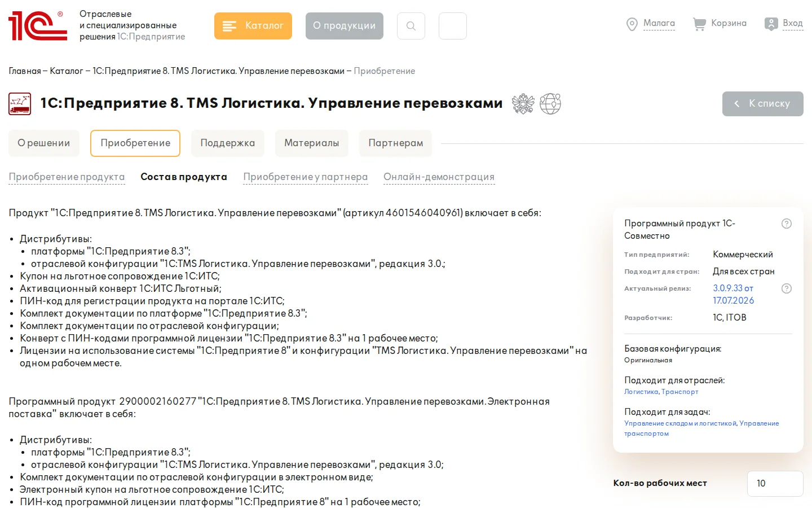812x508 pixels.
Task: Click the 1С, ITOB developer text
Action: click(730, 318)
